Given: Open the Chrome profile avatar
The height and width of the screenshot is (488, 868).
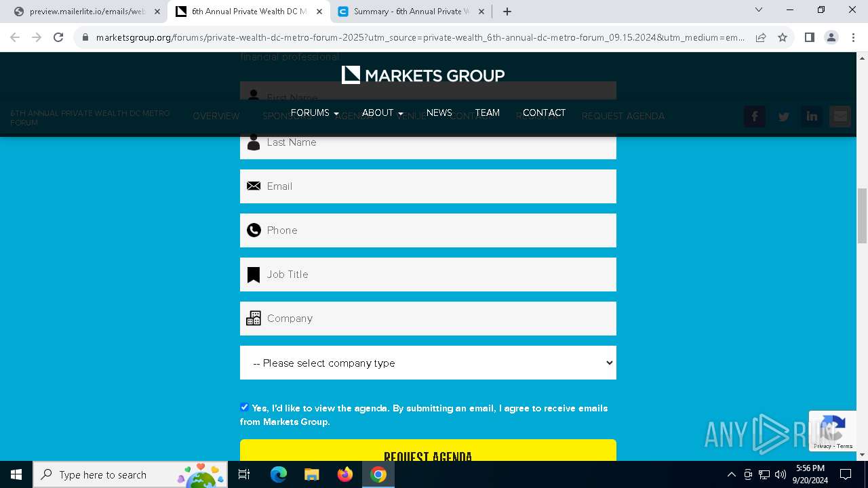Looking at the screenshot, I should point(831,37).
